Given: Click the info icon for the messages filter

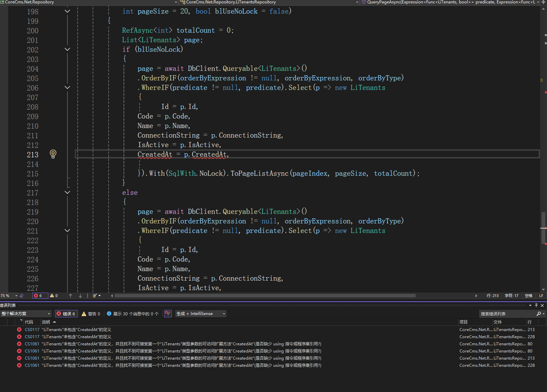Looking at the screenshot, I should click(109, 314).
